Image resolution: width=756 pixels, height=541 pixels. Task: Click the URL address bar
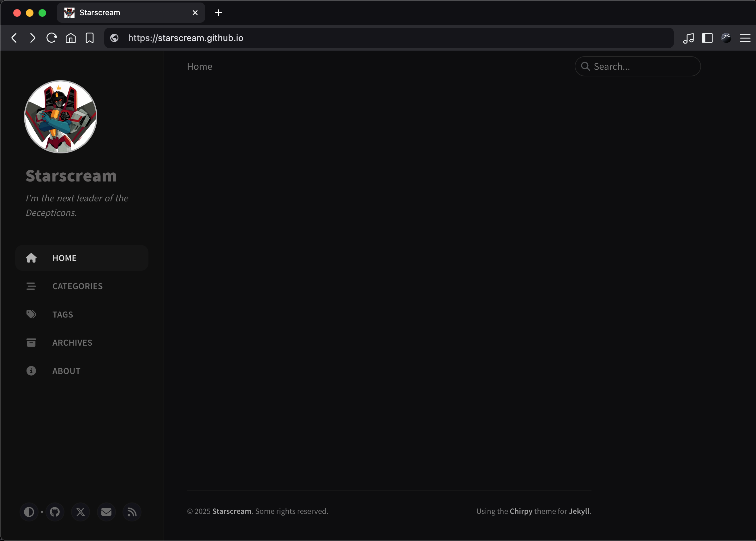[x=389, y=38]
